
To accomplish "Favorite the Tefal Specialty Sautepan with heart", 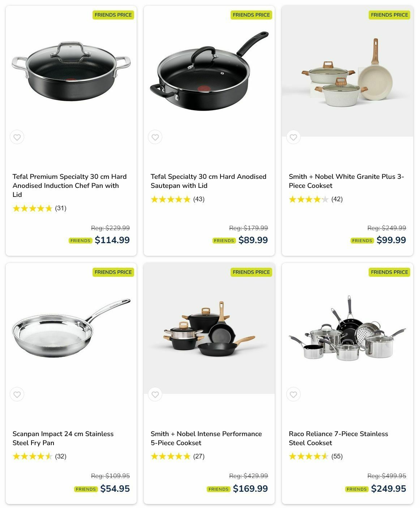I will pyautogui.click(x=155, y=137).
